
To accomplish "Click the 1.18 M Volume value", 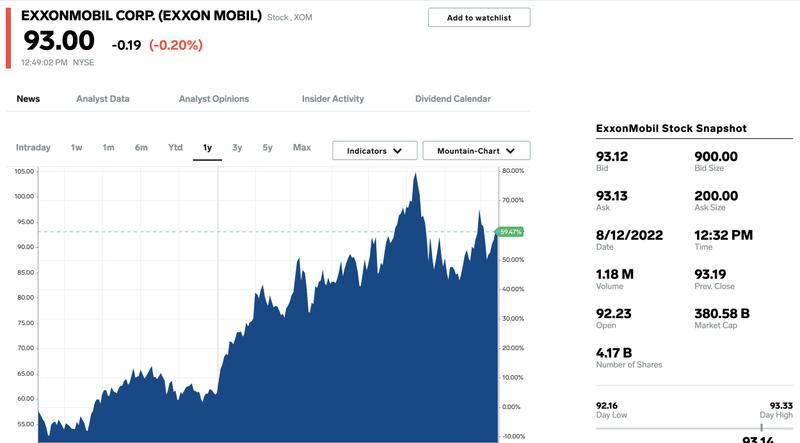I will [615, 274].
